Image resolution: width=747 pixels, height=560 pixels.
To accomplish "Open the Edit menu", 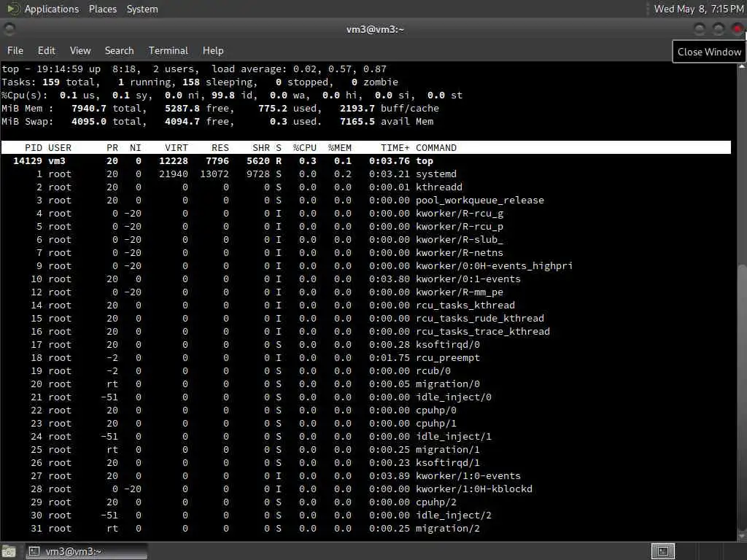I will tap(46, 50).
